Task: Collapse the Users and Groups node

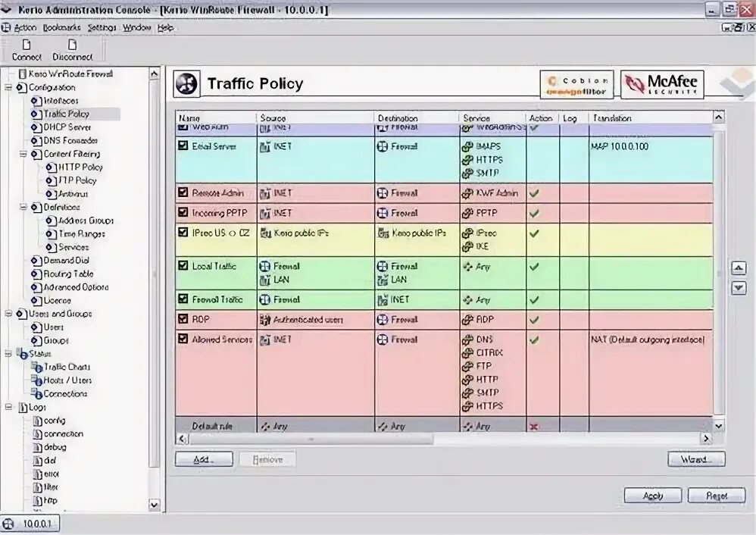Action: click(8, 314)
